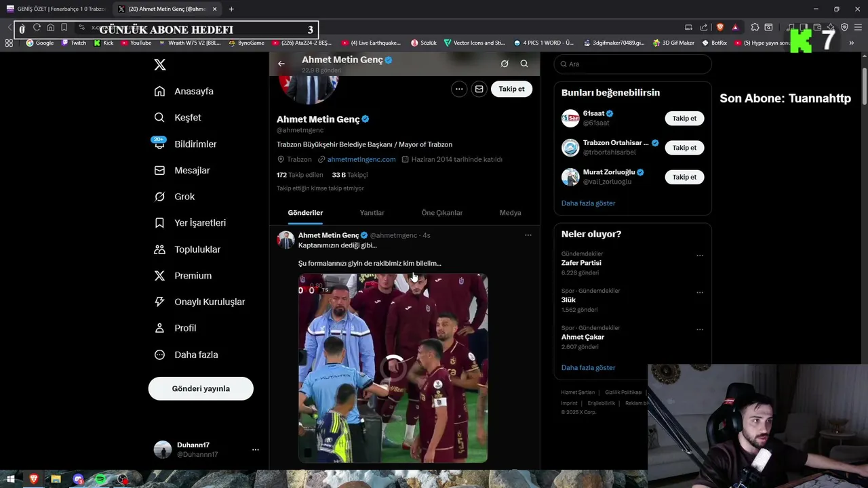868x488 pixels.
Task: Click the page vertical scrollbar
Action: tap(864, 85)
